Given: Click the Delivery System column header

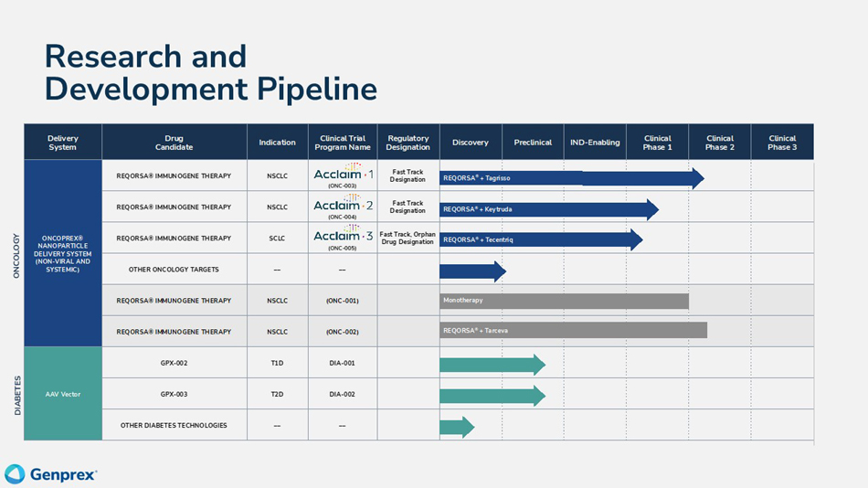Looking at the screenshot, I should coord(63,143).
